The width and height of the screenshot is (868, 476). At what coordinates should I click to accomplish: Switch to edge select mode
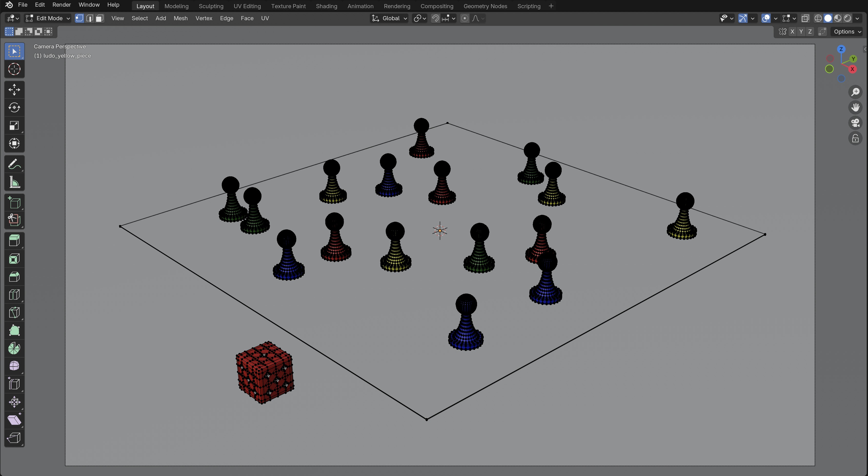(x=89, y=18)
